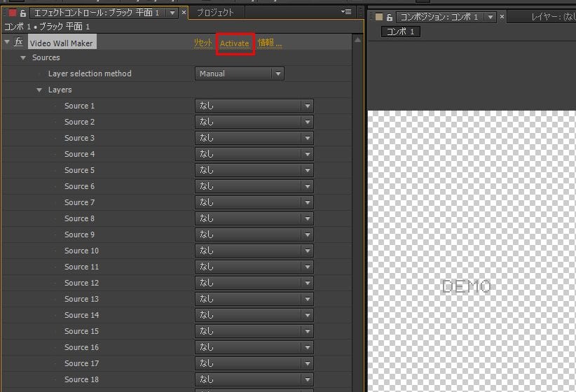Switch to the プロジェクト tab
576x392 pixels.
215,13
